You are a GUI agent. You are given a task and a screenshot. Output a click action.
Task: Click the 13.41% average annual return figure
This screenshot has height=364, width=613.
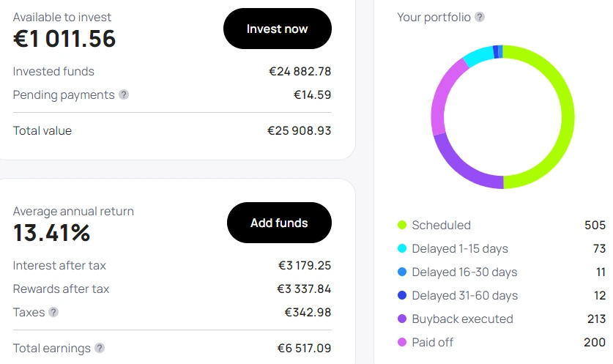52,233
